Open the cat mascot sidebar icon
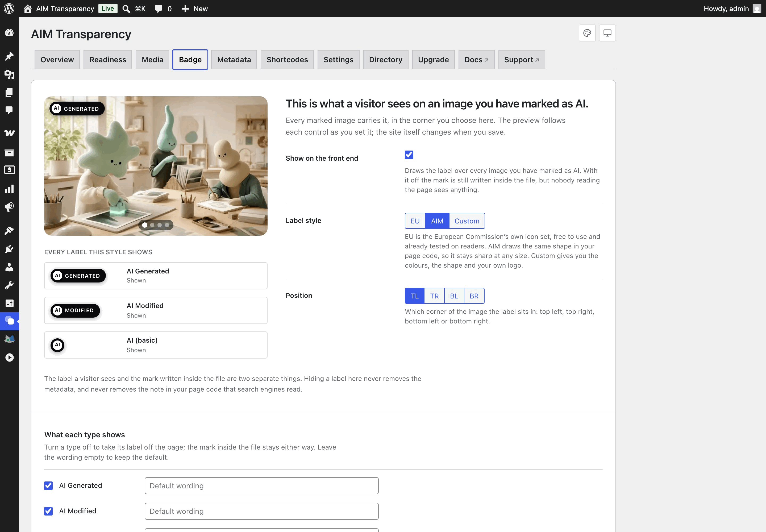Viewport: 766px width, 532px height. tap(9, 339)
